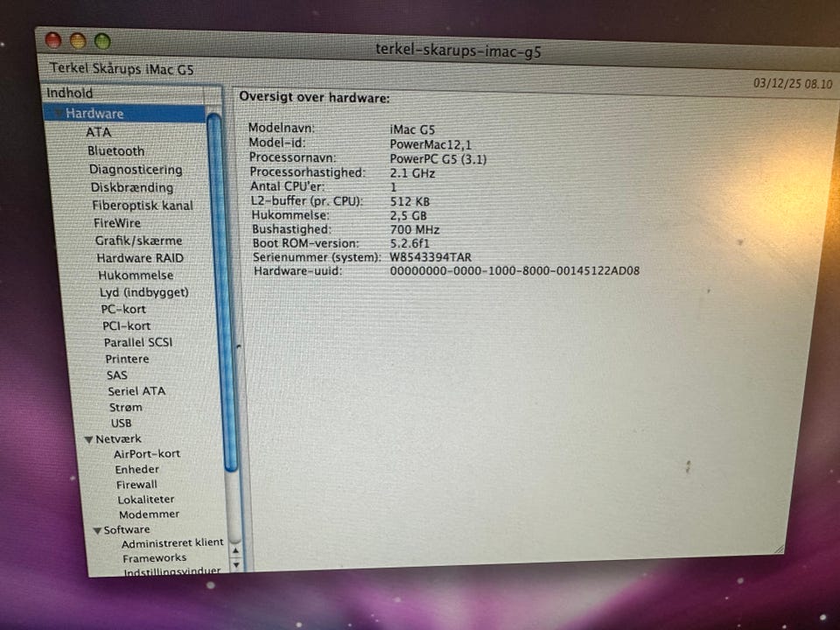The height and width of the screenshot is (630, 840).
Task: Click the 03/12/25 08.10 timestamp
Action: pos(793,84)
